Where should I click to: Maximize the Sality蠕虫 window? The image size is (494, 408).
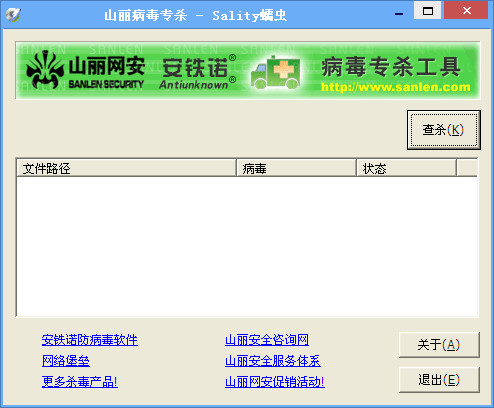(x=427, y=11)
